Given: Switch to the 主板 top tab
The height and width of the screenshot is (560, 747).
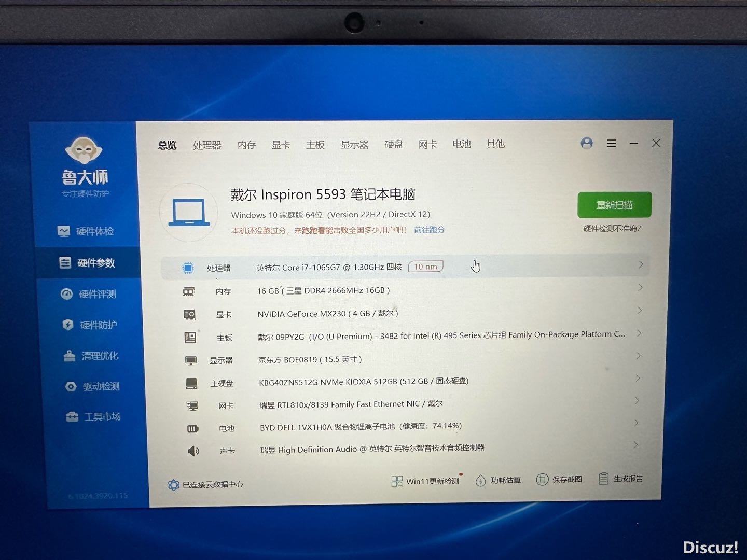Looking at the screenshot, I should pyautogui.click(x=315, y=145).
